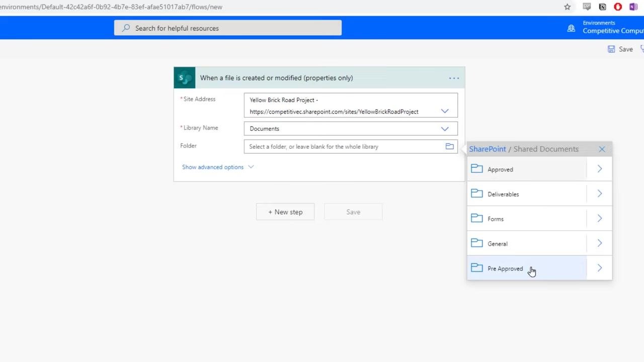Screen dimensions: 644x362
Task: Click the folder icon beside Pre Approved
Action: [476, 268]
